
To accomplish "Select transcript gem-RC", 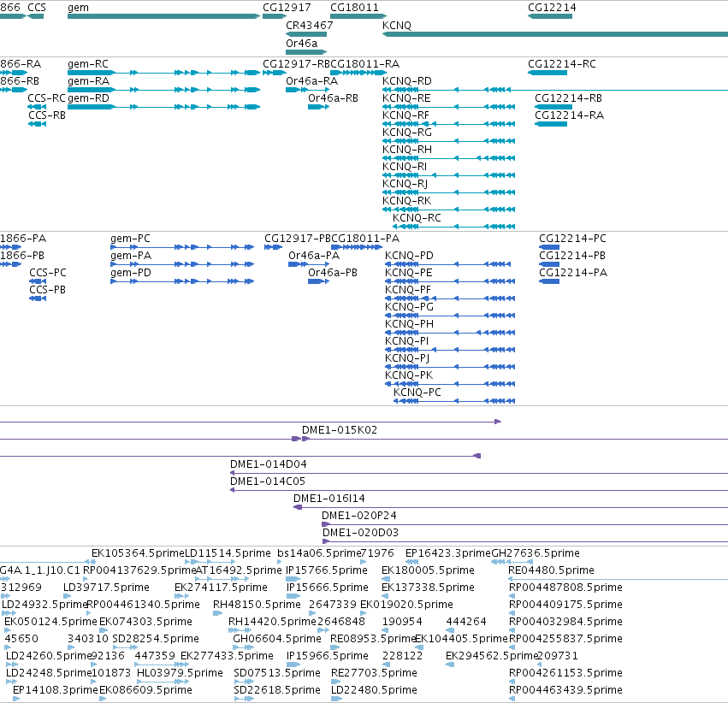I will 164,73.
